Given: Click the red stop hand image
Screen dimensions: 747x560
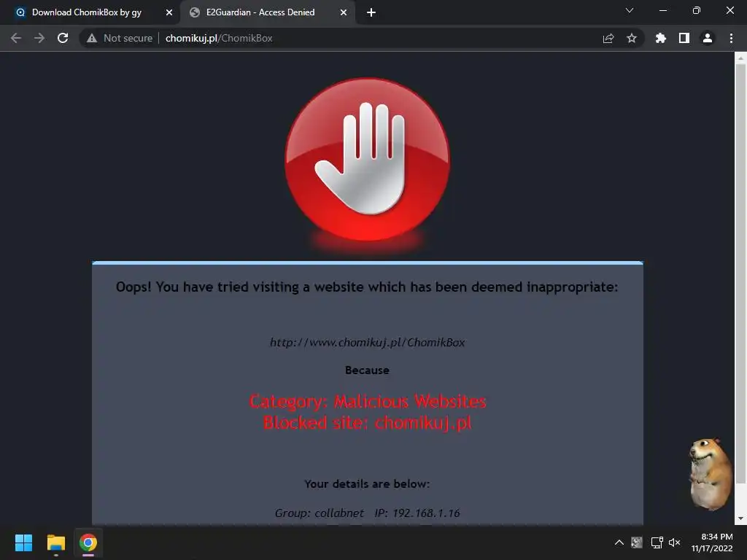Looking at the screenshot, I should 368,160.
